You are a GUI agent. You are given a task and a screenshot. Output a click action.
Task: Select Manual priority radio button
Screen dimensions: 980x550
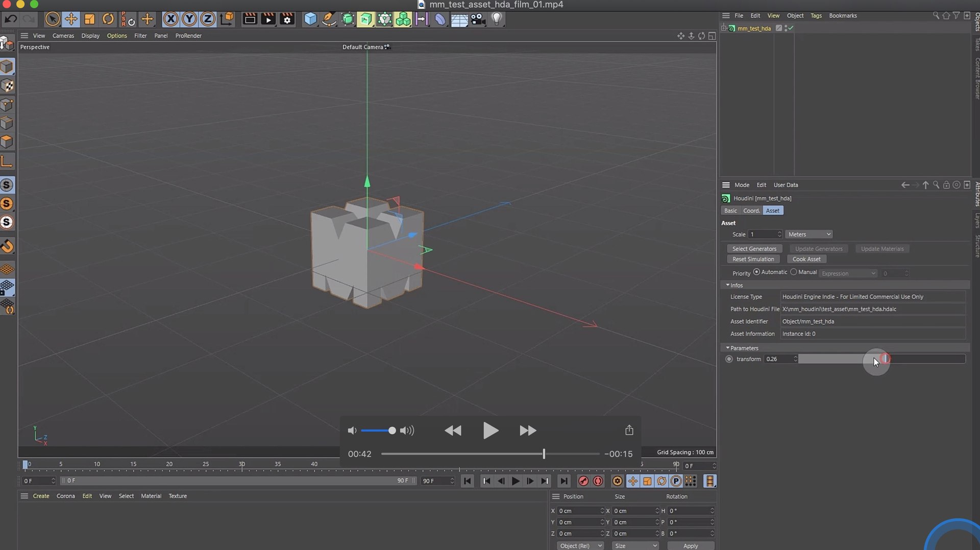pyautogui.click(x=793, y=272)
